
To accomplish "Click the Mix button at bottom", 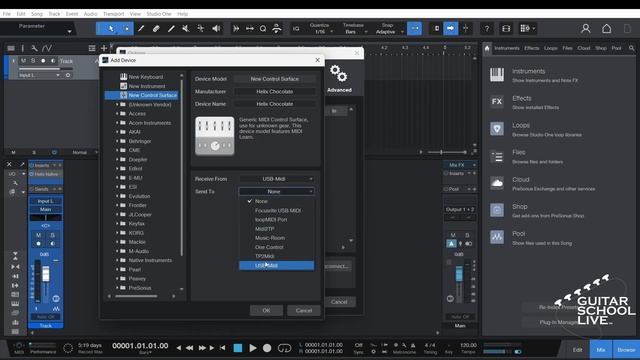I will (x=600, y=350).
